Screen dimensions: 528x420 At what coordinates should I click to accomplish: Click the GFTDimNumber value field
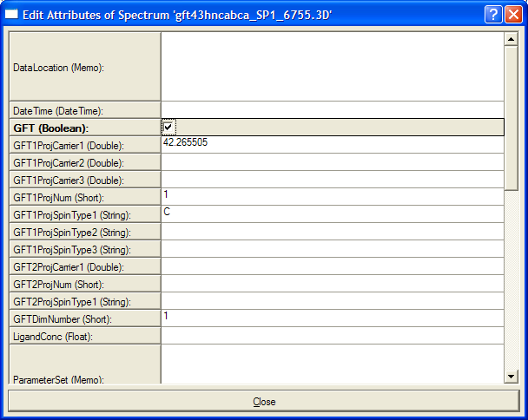click(x=332, y=318)
